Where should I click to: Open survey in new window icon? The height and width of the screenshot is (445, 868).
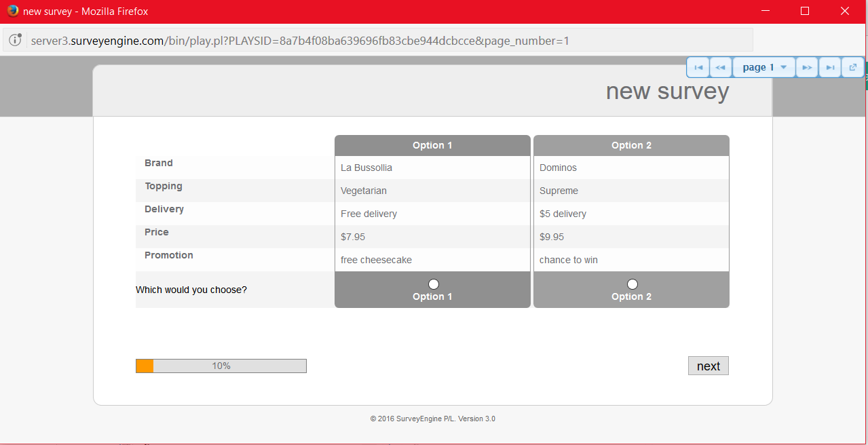tap(853, 67)
